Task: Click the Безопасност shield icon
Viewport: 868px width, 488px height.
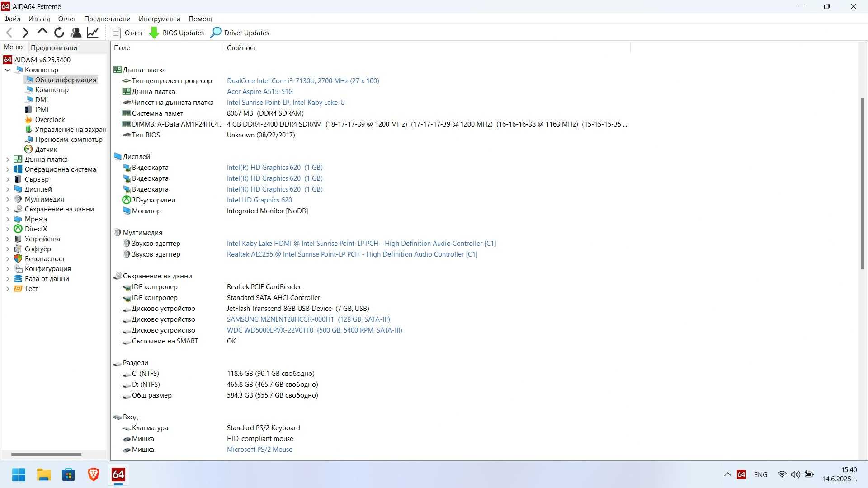Action: pos(18,259)
